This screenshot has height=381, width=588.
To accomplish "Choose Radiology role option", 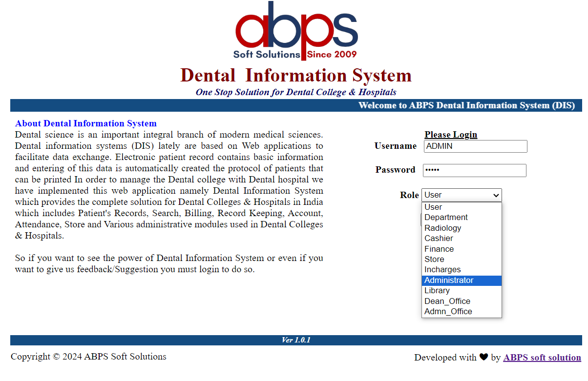I will click(x=462, y=228).
